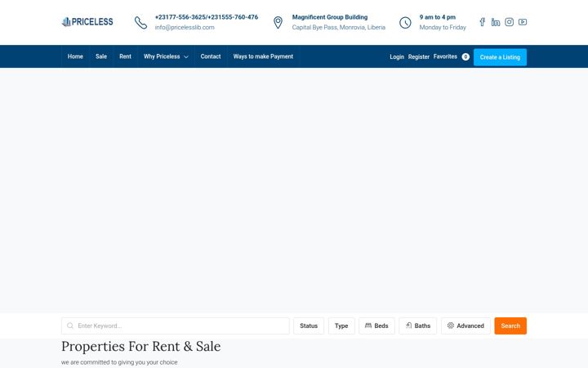Click the info@pricelesslib.com email address
The height and width of the screenshot is (368, 588).
tap(185, 28)
